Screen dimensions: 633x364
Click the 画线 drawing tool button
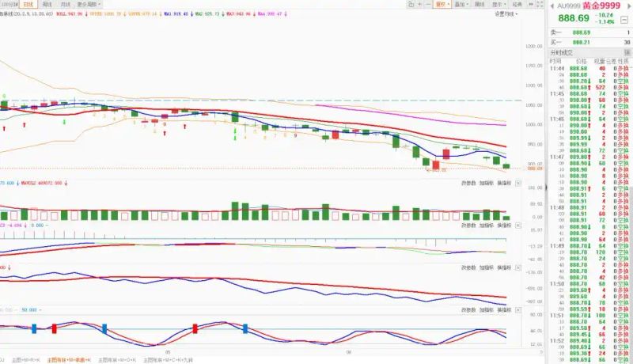[x=479, y=5]
